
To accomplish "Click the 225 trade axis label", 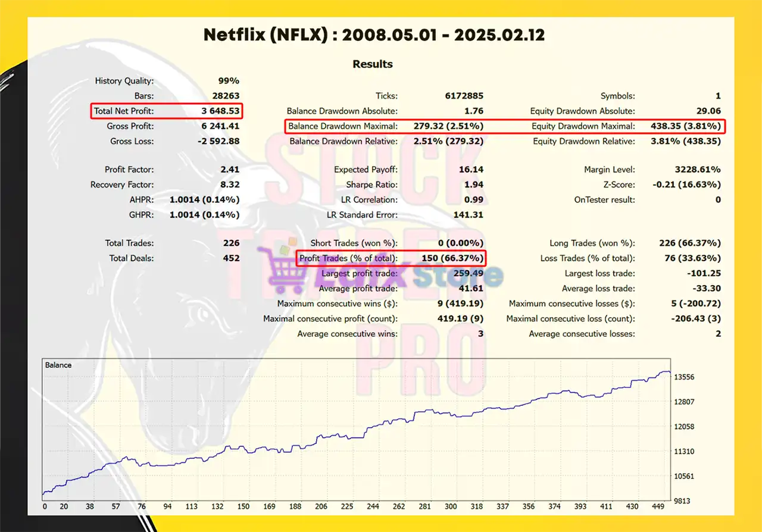I will tap(346, 507).
